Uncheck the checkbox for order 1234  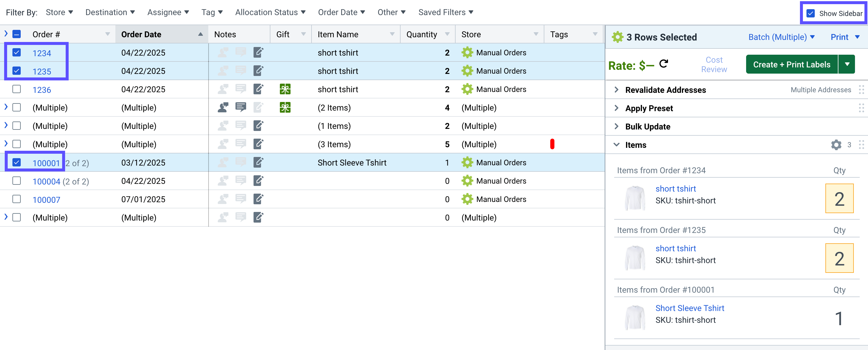pyautogui.click(x=17, y=53)
